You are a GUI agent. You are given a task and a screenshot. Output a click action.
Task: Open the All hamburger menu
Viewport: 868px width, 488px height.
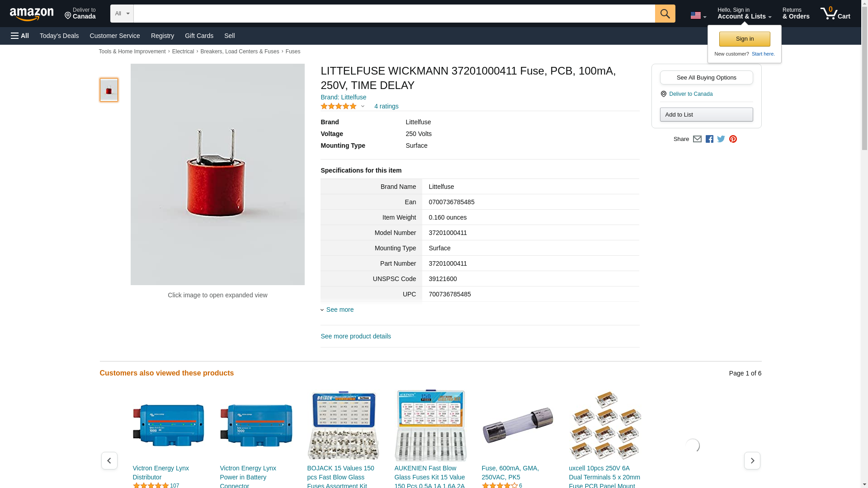tap(20, 36)
